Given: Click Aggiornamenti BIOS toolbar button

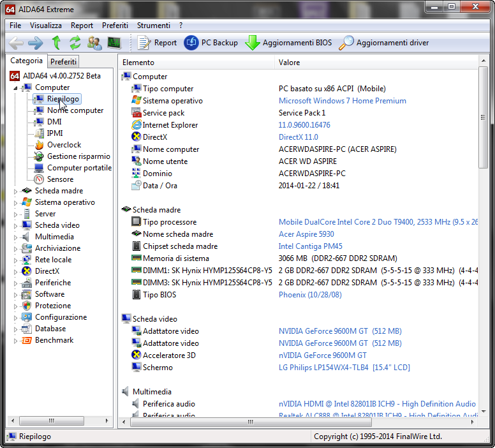Looking at the screenshot, I should tap(288, 43).
